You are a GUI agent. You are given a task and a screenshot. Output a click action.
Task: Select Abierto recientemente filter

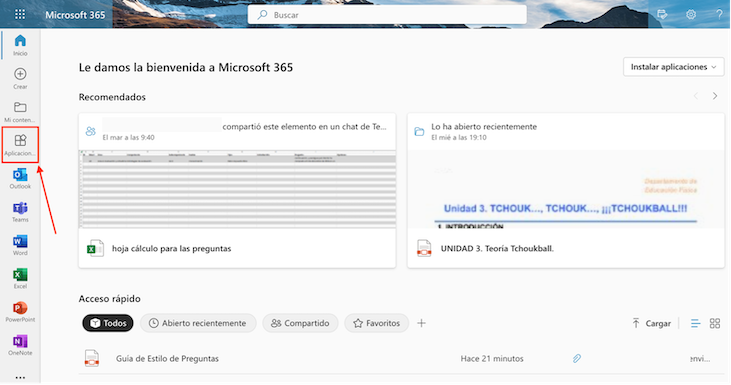pyautogui.click(x=198, y=323)
